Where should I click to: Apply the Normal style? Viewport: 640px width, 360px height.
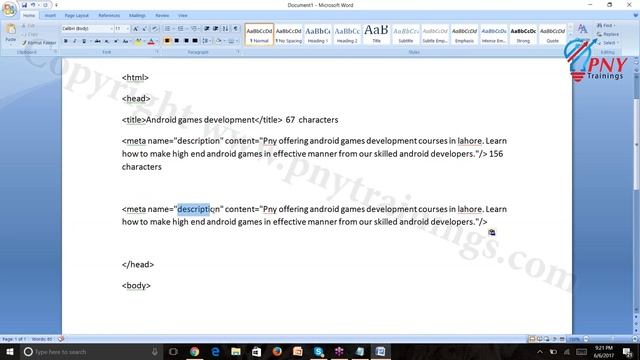coord(259,34)
